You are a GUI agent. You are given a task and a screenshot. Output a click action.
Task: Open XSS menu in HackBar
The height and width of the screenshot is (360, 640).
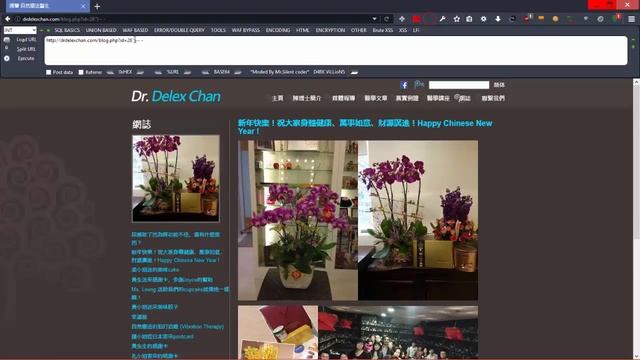click(x=402, y=30)
